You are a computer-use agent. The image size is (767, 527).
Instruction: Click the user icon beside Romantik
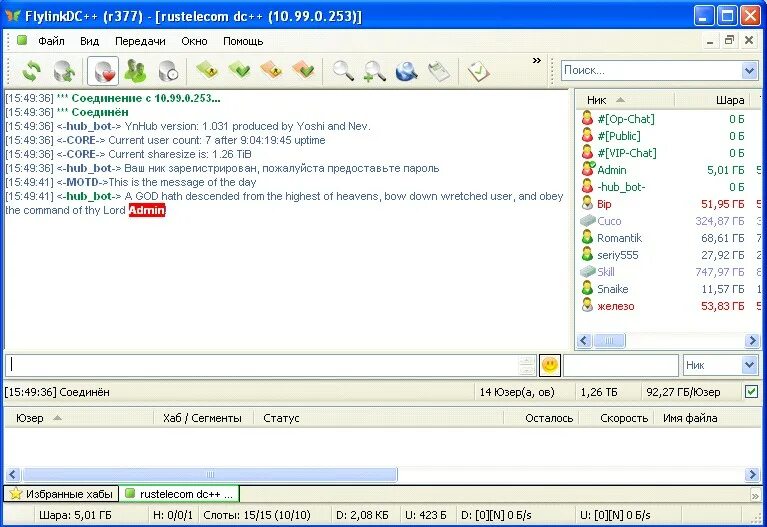click(587, 238)
